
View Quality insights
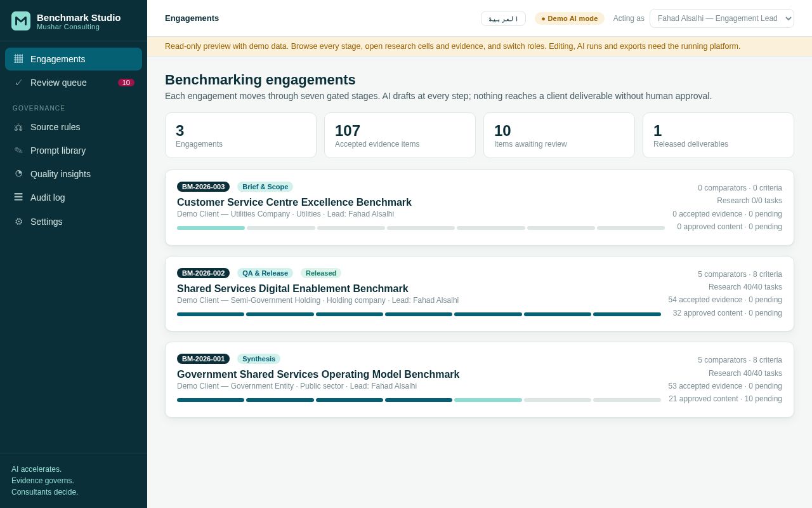pyautogui.click(x=74, y=174)
